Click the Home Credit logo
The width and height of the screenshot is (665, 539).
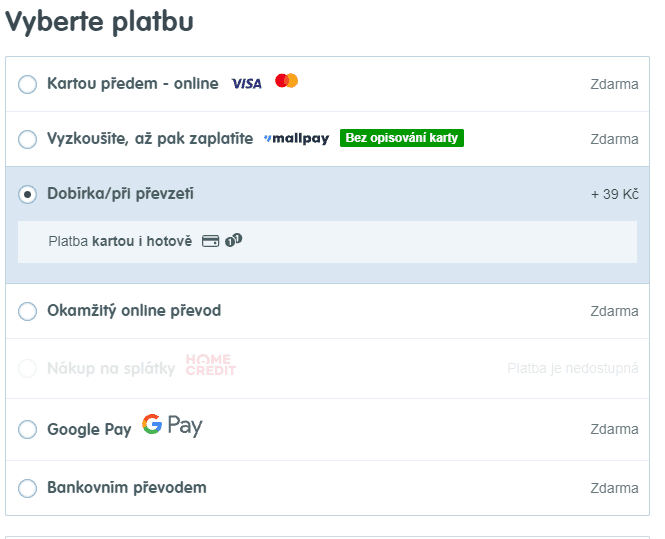click(x=210, y=366)
